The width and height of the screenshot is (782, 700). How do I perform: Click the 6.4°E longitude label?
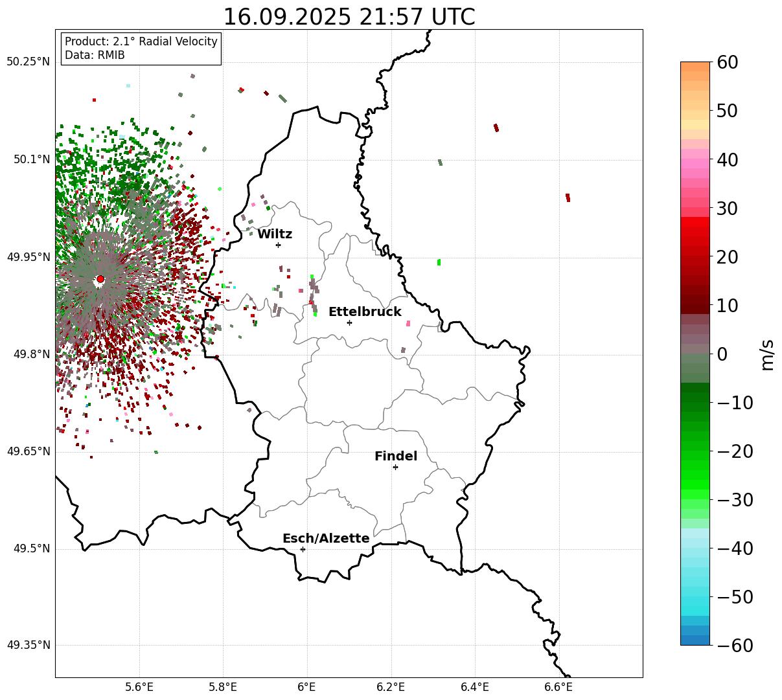[x=475, y=687]
